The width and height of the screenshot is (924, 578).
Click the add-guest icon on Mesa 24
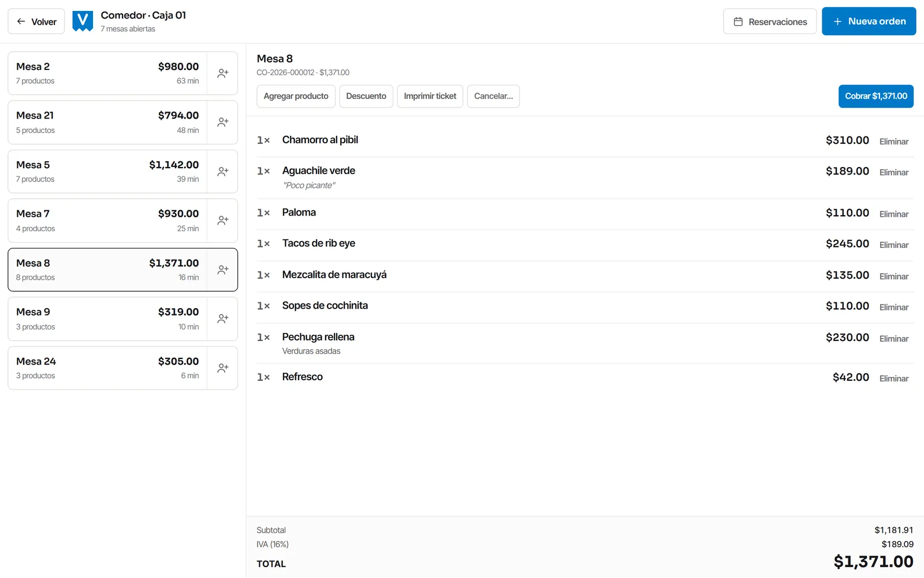click(222, 368)
